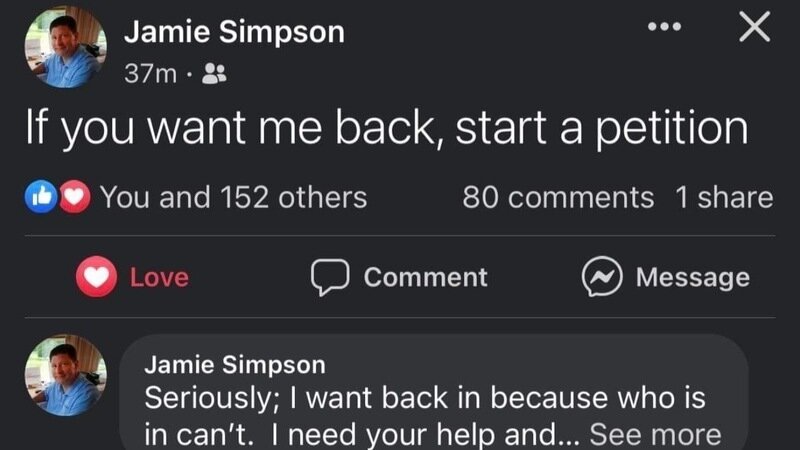
Task: Click the Messenger icon beside Message
Action: click(x=601, y=277)
